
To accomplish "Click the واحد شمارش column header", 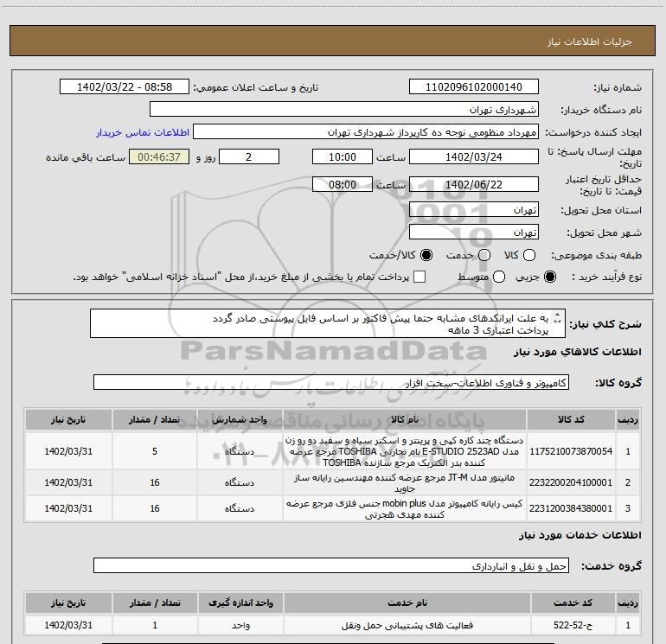I will coord(240,419).
